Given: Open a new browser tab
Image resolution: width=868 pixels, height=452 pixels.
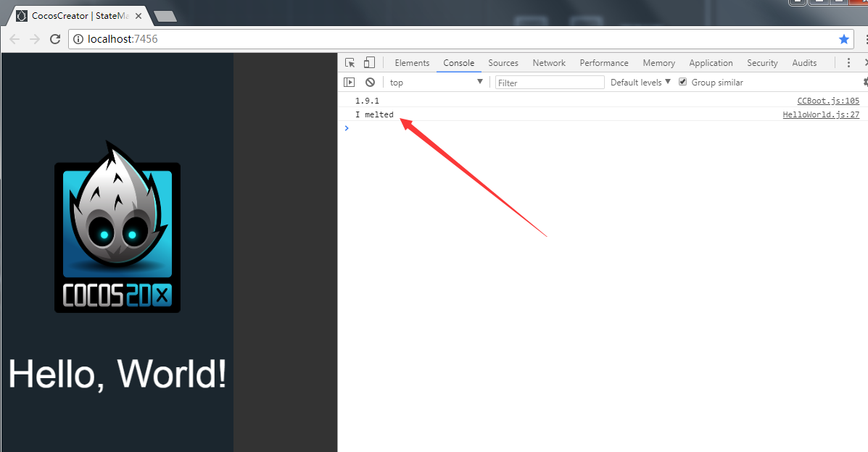Looking at the screenshot, I should [x=165, y=16].
